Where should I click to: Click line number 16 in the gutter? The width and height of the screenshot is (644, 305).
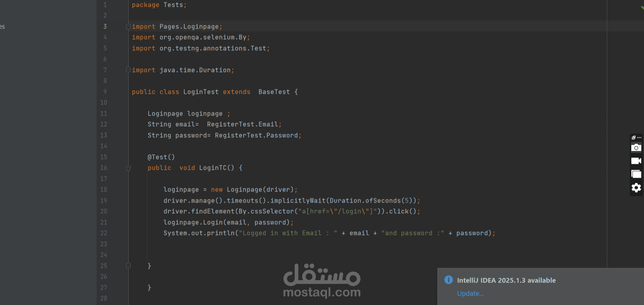(x=104, y=168)
